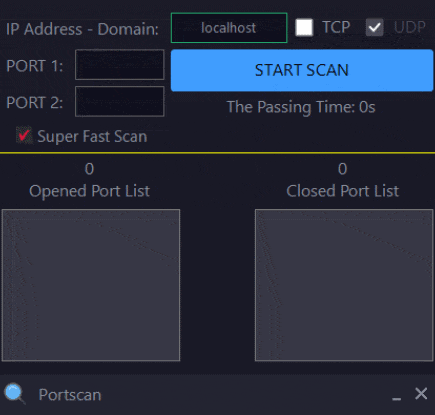Click the Closed Port List heading
Viewport: 435px width, 415px height.
click(x=343, y=191)
